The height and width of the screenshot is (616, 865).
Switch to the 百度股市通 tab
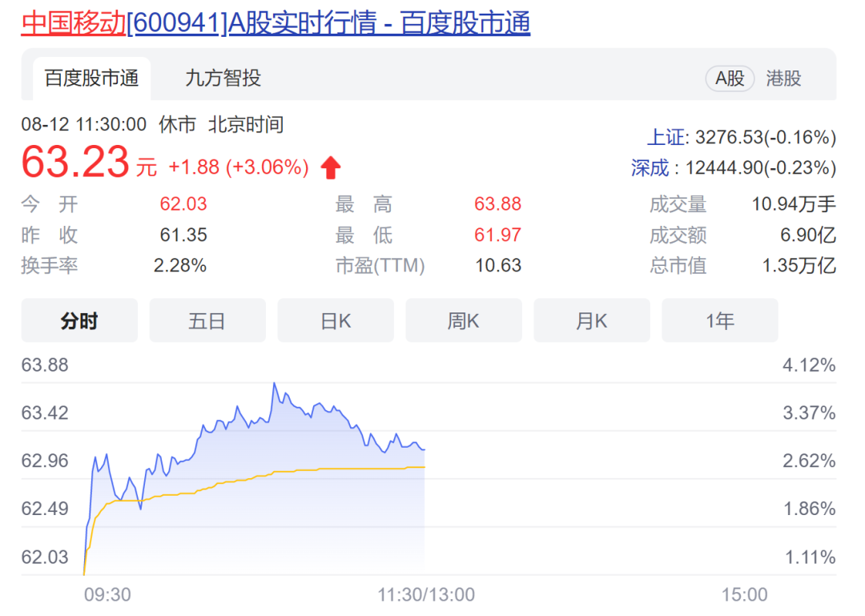[91, 79]
